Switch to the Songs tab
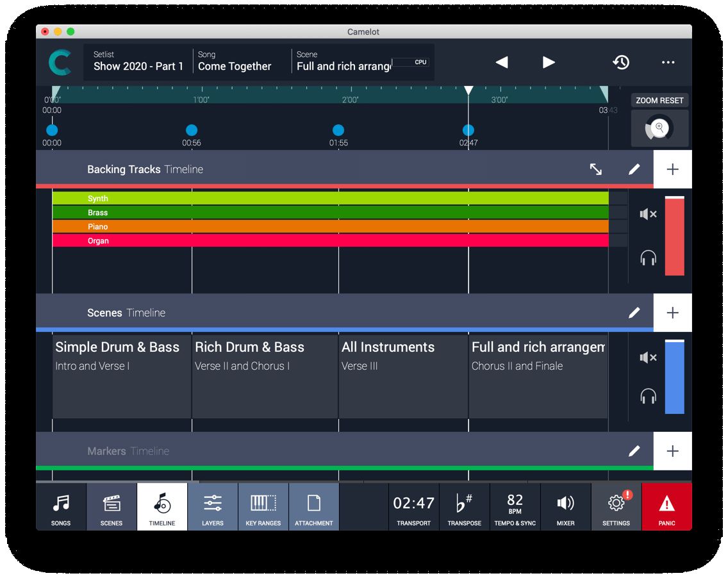The image size is (728, 578). tap(60, 506)
